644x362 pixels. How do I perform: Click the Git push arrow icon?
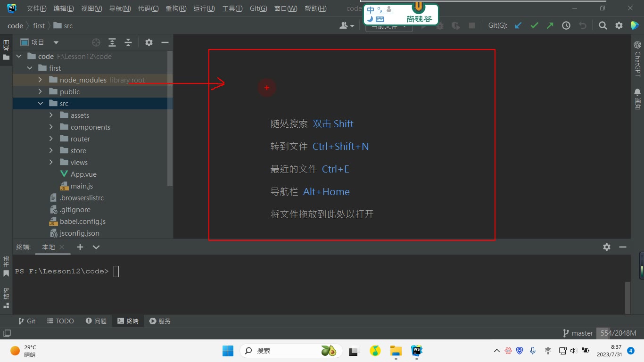click(550, 26)
